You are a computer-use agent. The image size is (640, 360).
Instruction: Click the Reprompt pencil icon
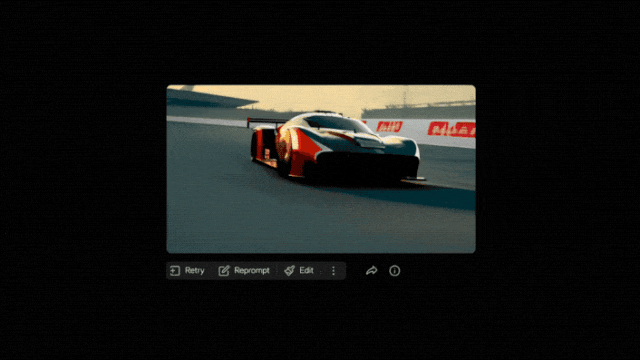tap(224, 271)
